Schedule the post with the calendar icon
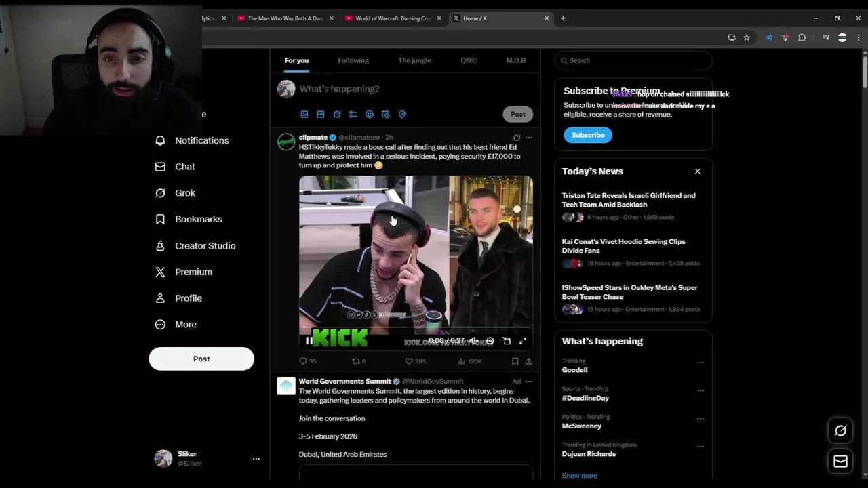Screen dimensions: 868x488 (x=386, y=115)
